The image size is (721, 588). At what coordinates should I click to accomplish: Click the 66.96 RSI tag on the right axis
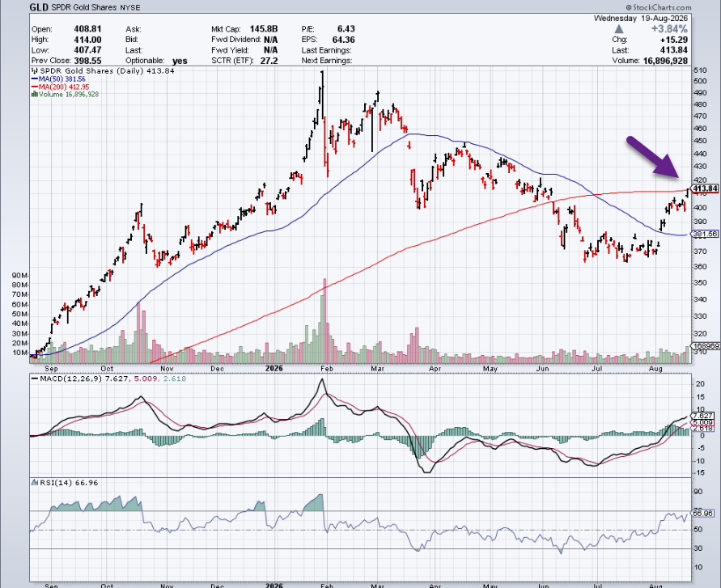(x=703, y=514)
